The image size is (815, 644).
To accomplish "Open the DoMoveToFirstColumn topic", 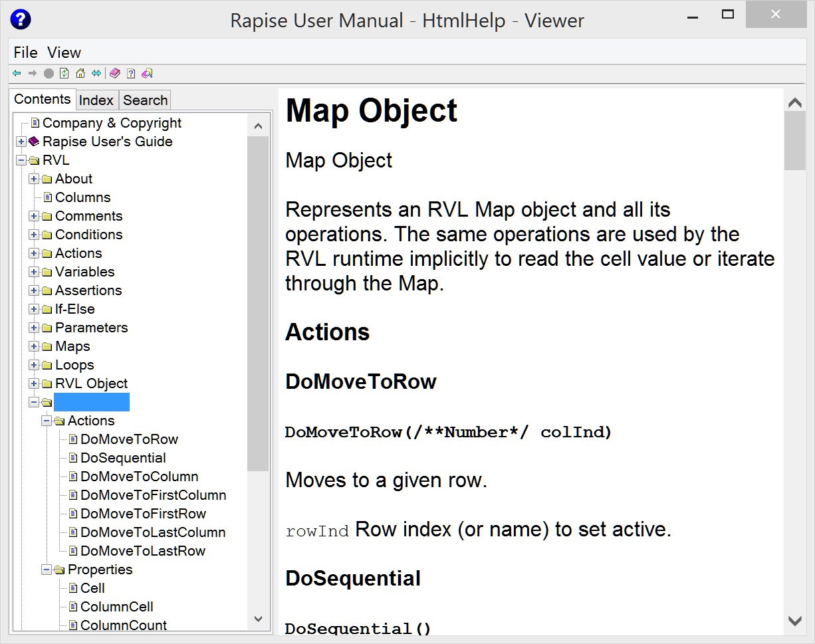I will pos(153,495).
